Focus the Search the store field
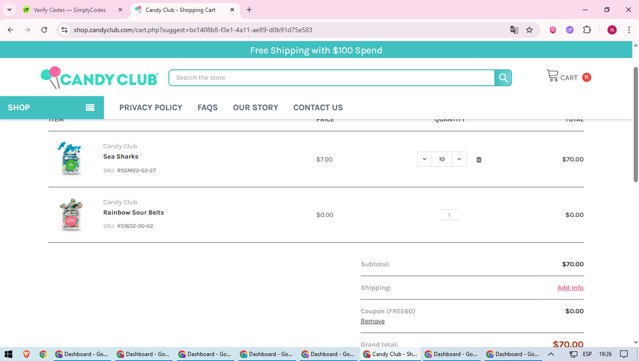 331,77
